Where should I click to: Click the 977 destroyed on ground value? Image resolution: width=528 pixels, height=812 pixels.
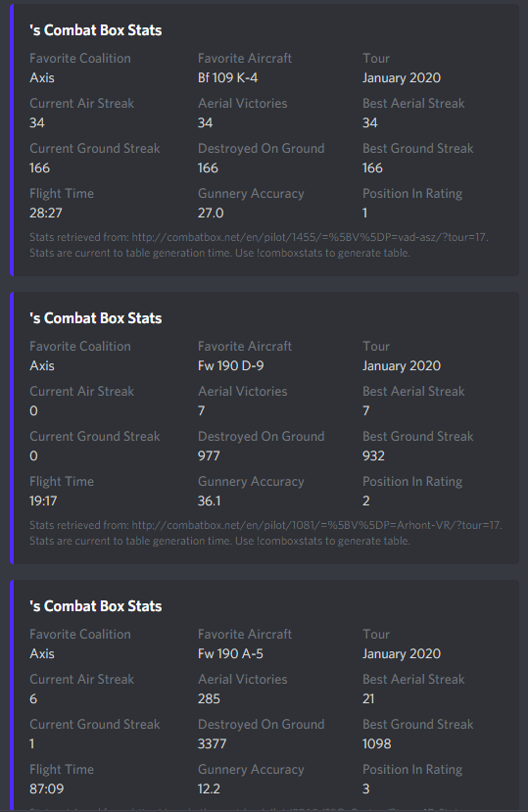209,456
